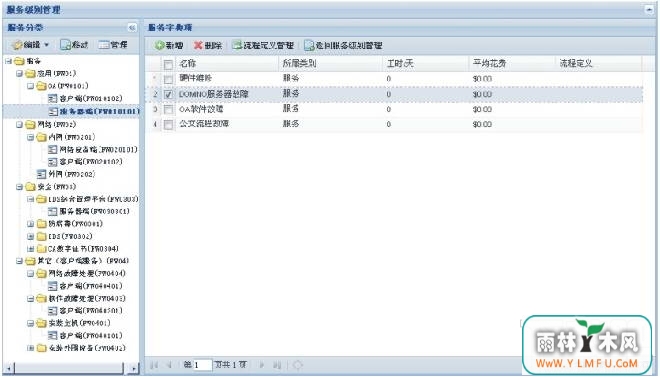The height and width of the screenshot is (380, 660).
Task: Sort by the 流程定义 column header
Action: 599,64
